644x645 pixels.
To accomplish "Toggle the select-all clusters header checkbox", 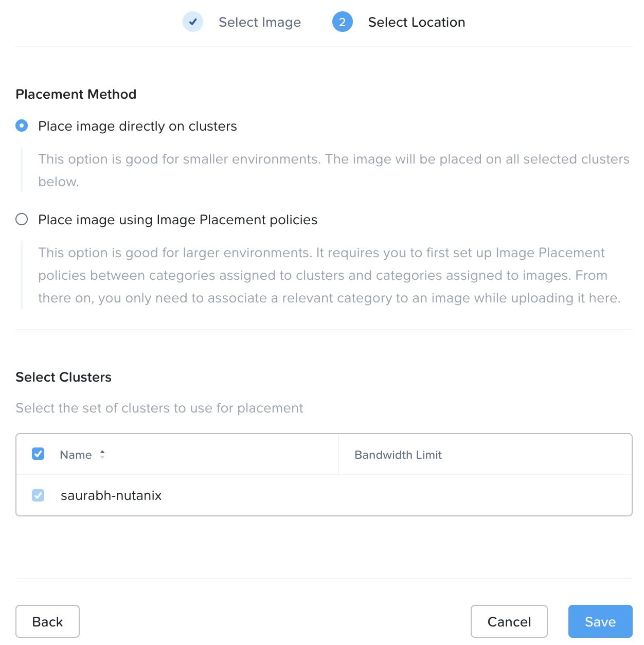I will (x=38, y=454).
